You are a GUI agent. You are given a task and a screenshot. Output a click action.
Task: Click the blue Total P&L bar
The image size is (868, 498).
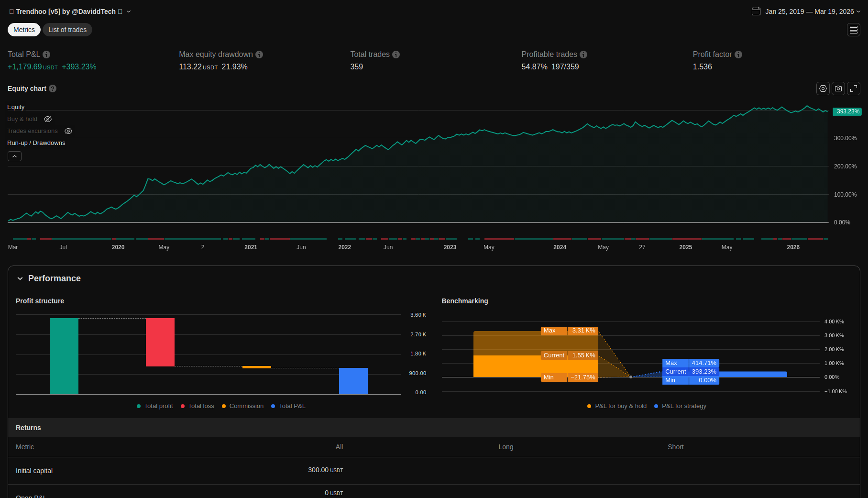(353, 381)
